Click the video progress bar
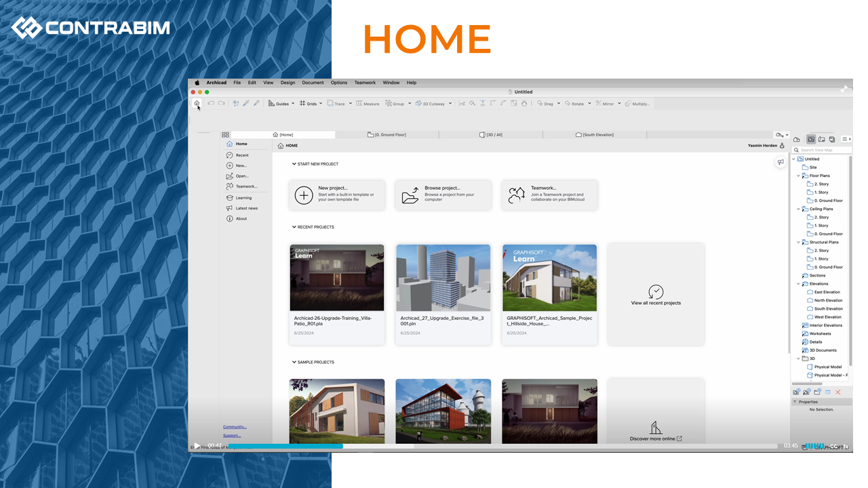This screenshot has width=868, height=488. pos(502,446)
